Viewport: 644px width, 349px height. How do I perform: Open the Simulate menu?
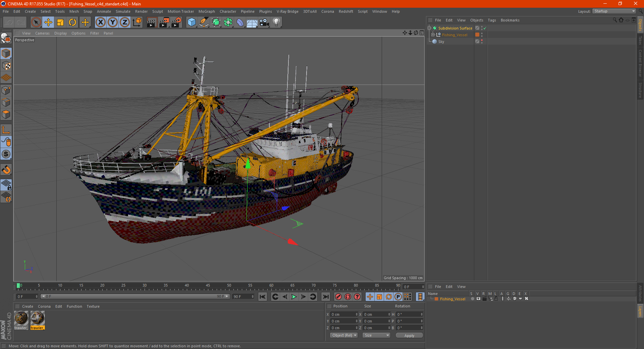(x=123, y=11)
